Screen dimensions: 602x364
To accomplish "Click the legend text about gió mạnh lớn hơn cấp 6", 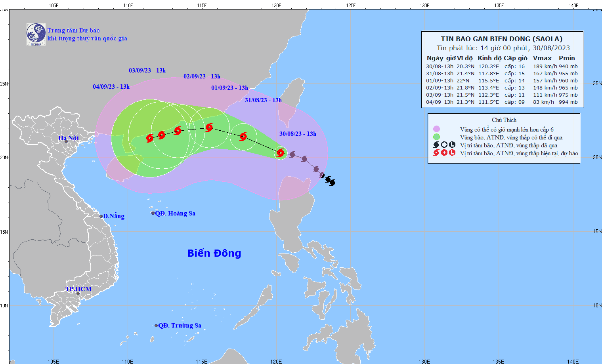I will tap(507, 130).
